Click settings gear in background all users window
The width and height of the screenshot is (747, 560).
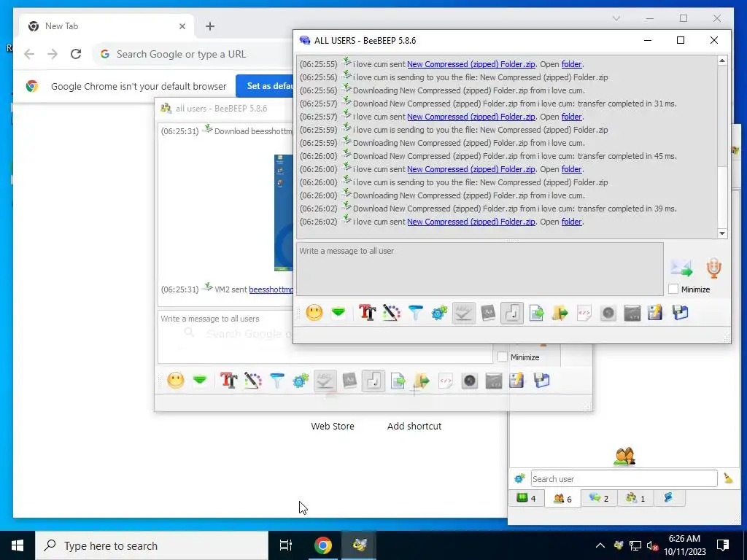(x=301, y=381)
